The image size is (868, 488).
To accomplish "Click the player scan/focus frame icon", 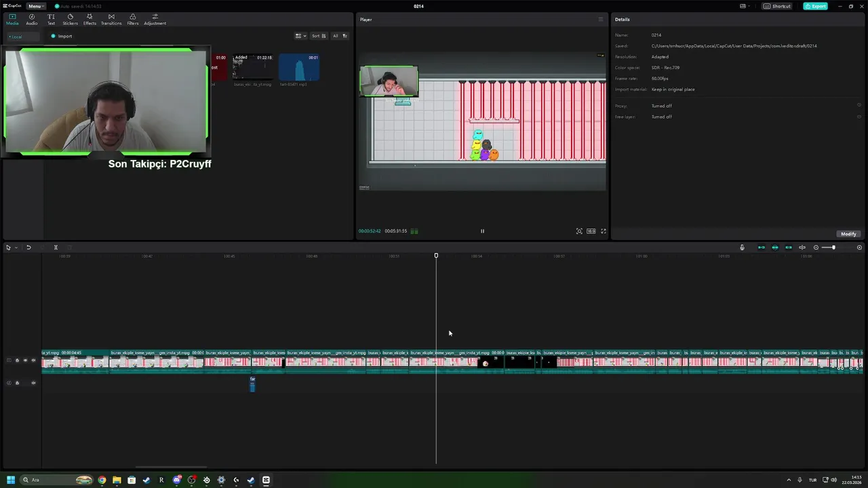I will (x=579, y=231).
